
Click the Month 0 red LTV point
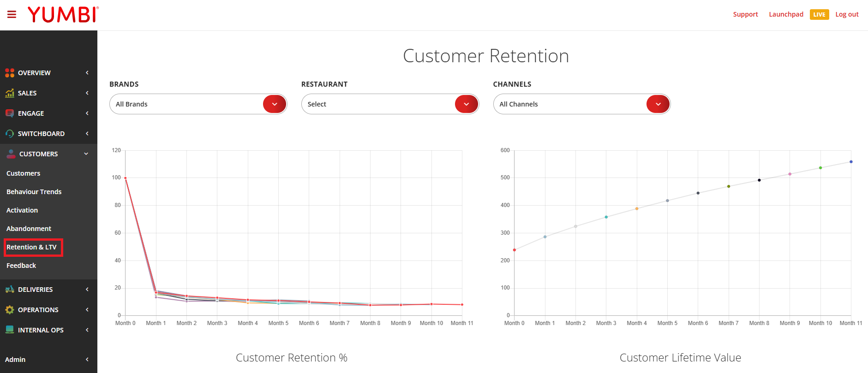pyautogui.click(x=515, y=250)
